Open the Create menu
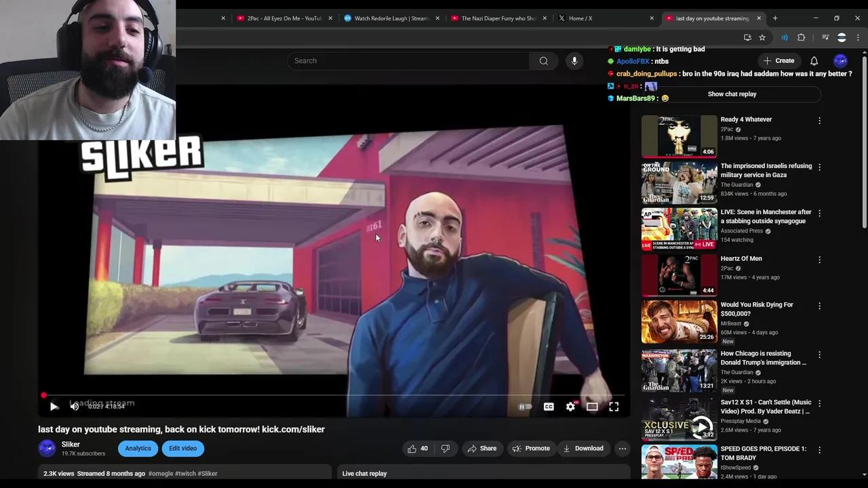Image resolution: width=868 pixels, height=488 pixels. (x=778, y=61)
